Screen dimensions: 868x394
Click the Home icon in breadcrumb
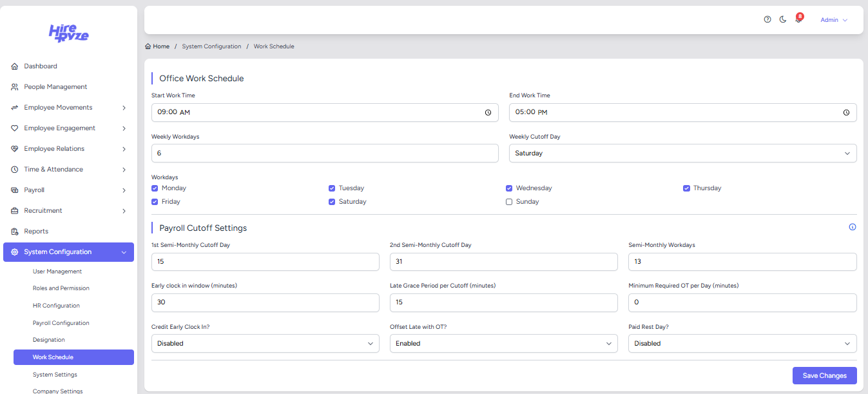click(148, 46)
